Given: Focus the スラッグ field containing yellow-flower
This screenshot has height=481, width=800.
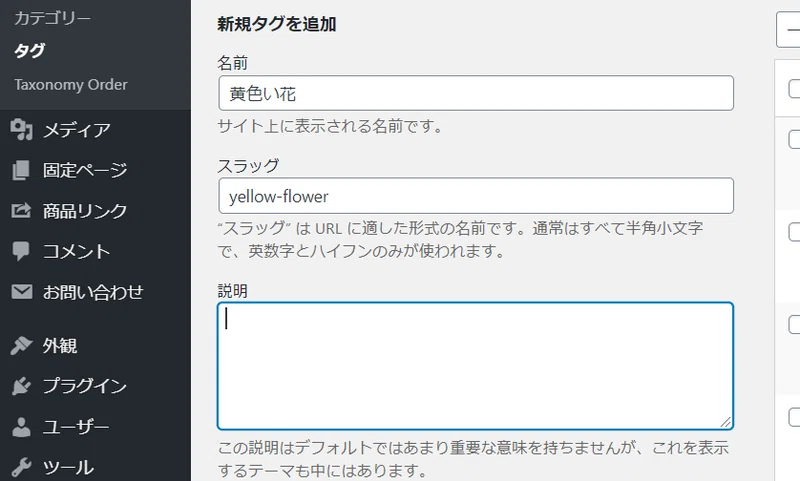Looking at the screenshot, I should coord(476,196).
